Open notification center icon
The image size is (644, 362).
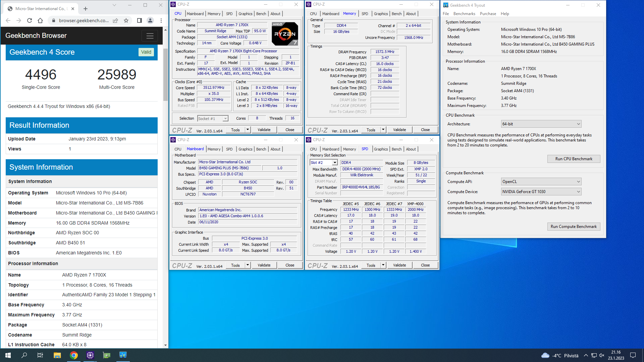[x=633, y=355]
